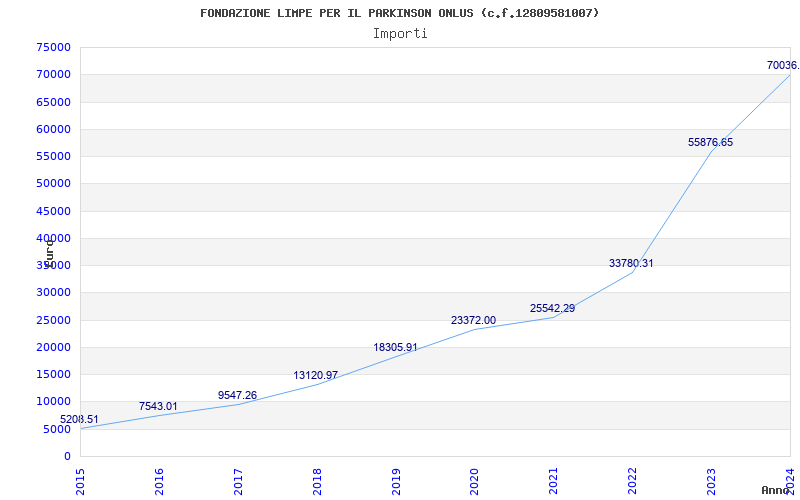800x500 pixels.
Task: Click the y-axis value 55000
Action: pos(54,156)
